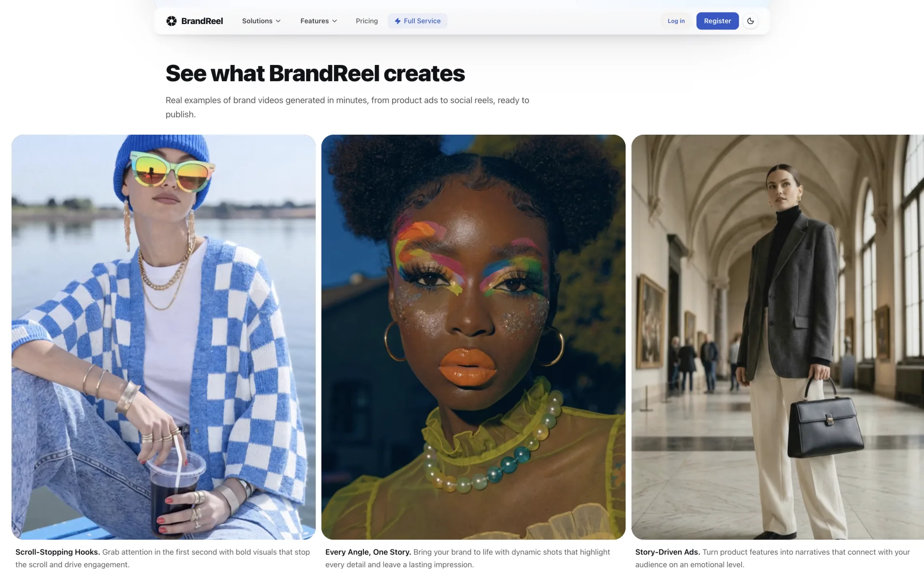Open the museum hallway handbag thumbnail
Screen dimensions: 924x579
point(777,337)
